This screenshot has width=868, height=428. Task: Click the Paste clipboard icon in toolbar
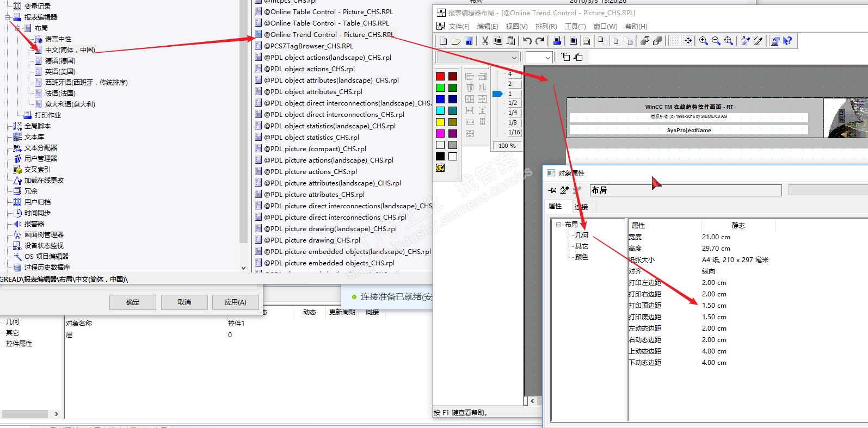click(x=510, y=41)
